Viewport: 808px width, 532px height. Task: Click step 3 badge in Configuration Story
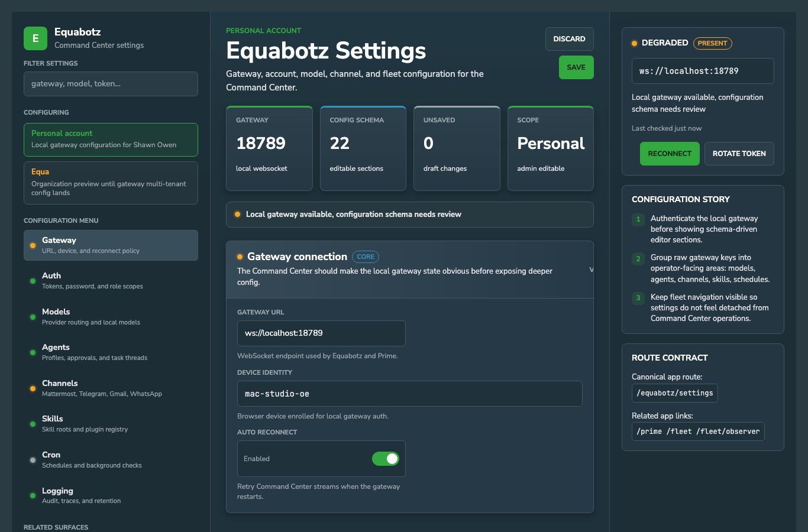point(638,298)
